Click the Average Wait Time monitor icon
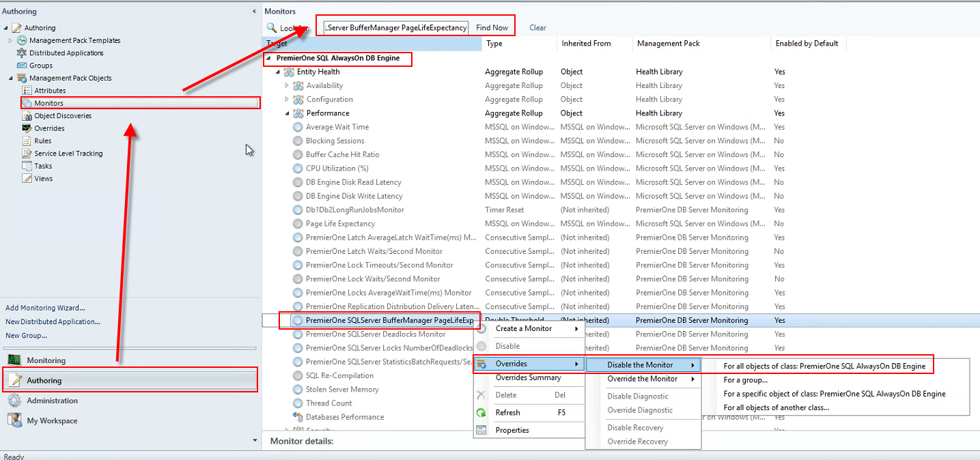The height and width of the screenshot is (460, 980). (x=298, y=127)
